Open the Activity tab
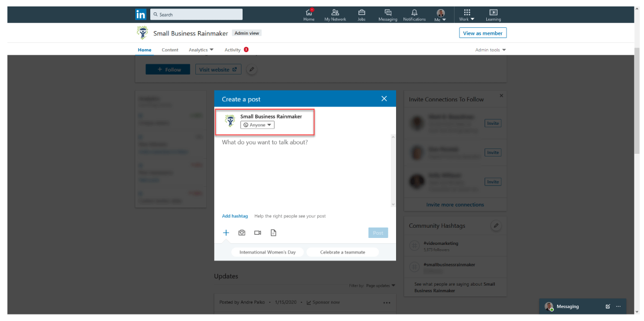 point(233,49)
